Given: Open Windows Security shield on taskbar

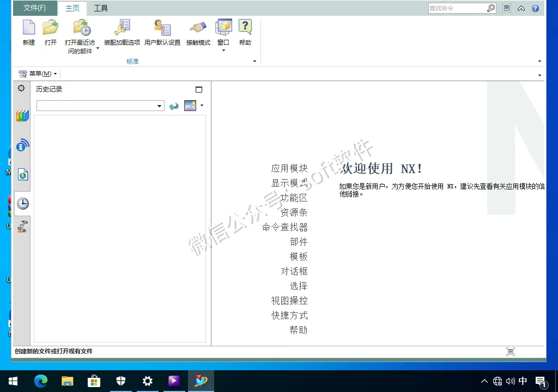Looking at the screenshot, I should (121, 381).
